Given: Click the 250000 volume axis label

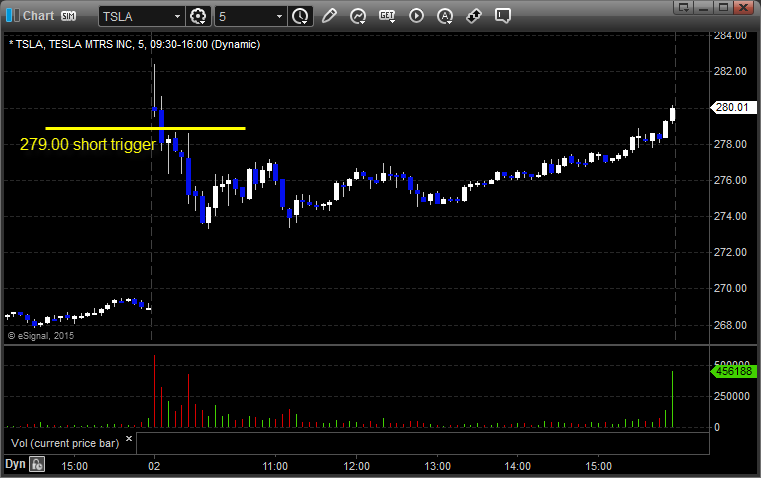Looking at the screenshot, I should [x=732, y=396].
